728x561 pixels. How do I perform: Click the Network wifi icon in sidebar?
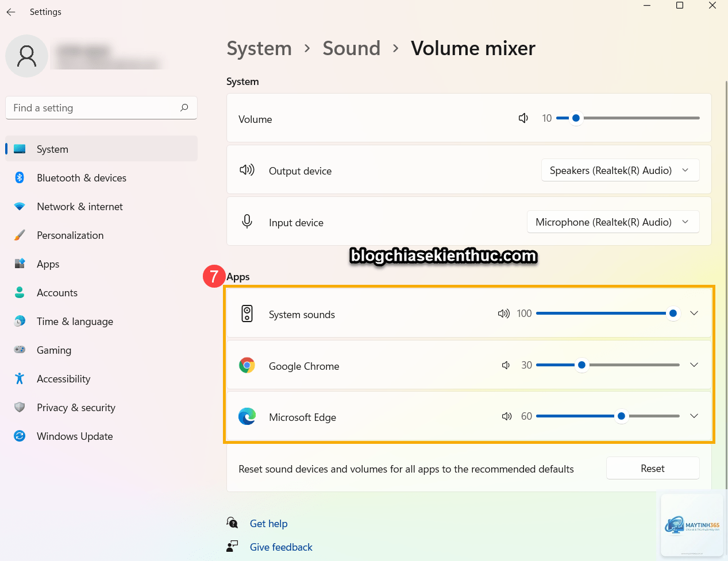coord(20,206)
